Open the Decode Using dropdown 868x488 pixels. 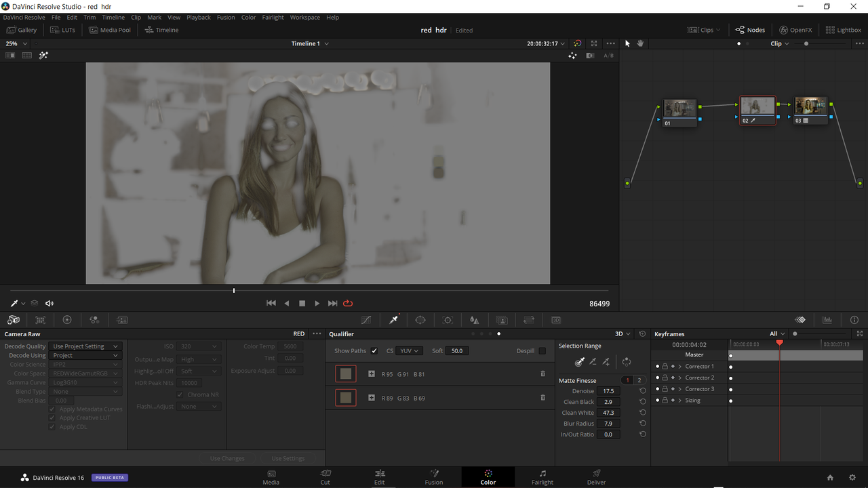coord(85,355)
